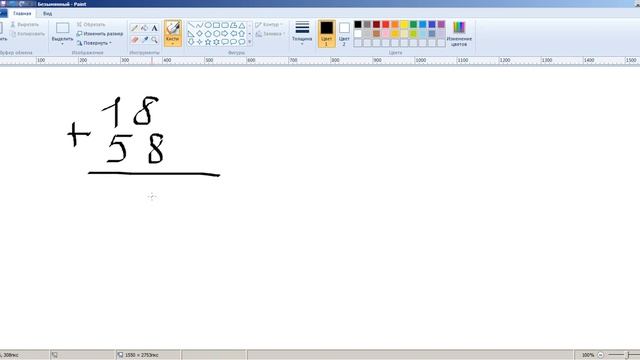Pick the left arrow shape
Viewport: 640px width, 360px height.
tap(233, 33)
